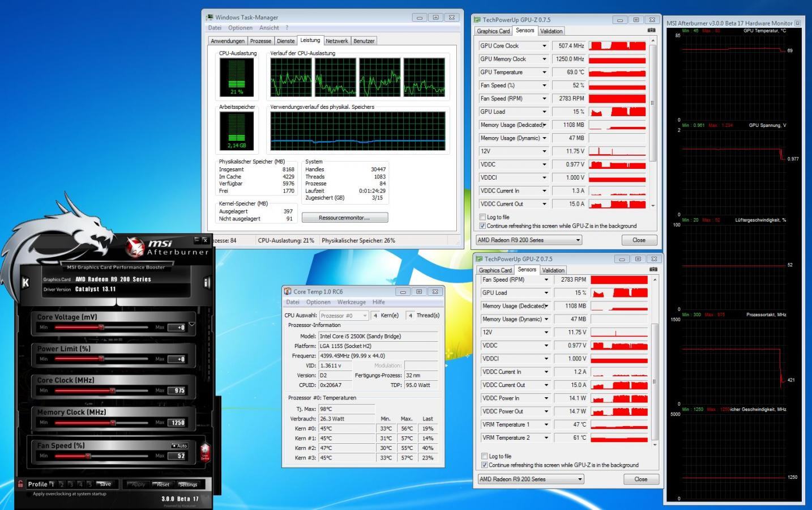Click the Memory Clock value field 1250
The width and height of the screenshot is (812, 510).
tap(177, 423)
